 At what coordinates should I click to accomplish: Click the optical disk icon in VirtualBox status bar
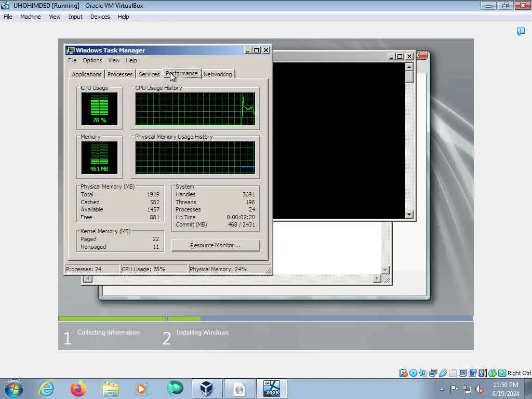tap(413, 373)
